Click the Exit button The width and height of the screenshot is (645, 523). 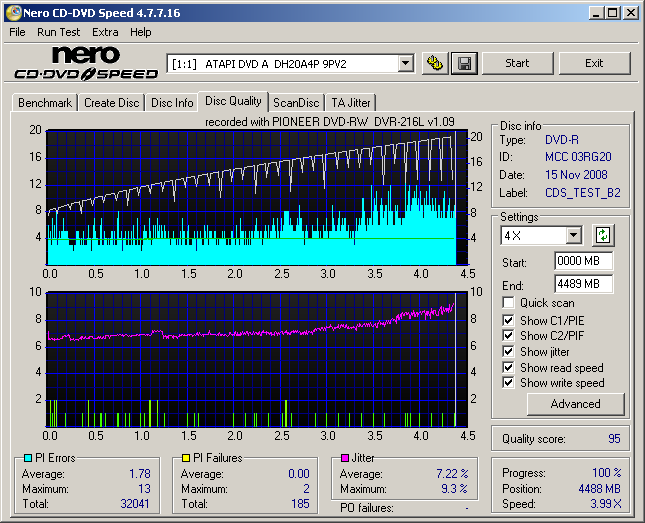coord(594,63)
